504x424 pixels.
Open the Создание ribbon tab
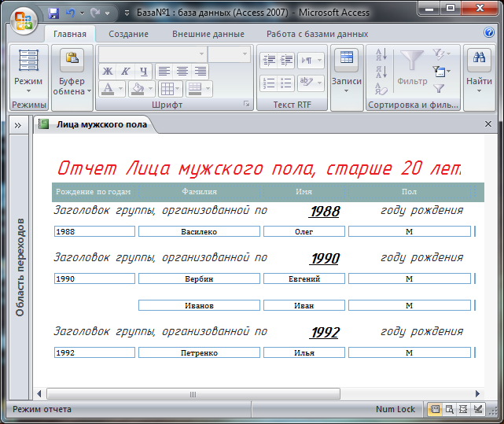(129, 34)
